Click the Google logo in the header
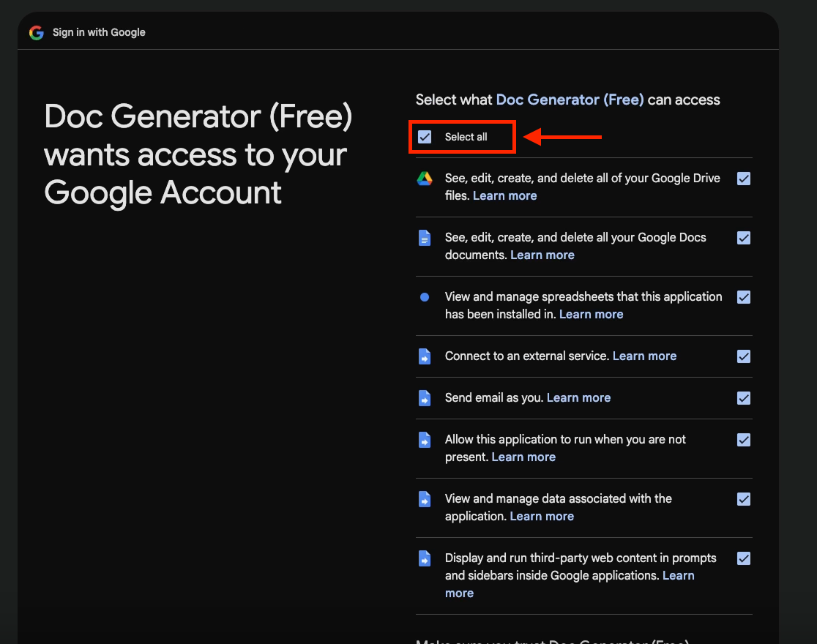Screen dimensions: 817x644 click(36, 32)
